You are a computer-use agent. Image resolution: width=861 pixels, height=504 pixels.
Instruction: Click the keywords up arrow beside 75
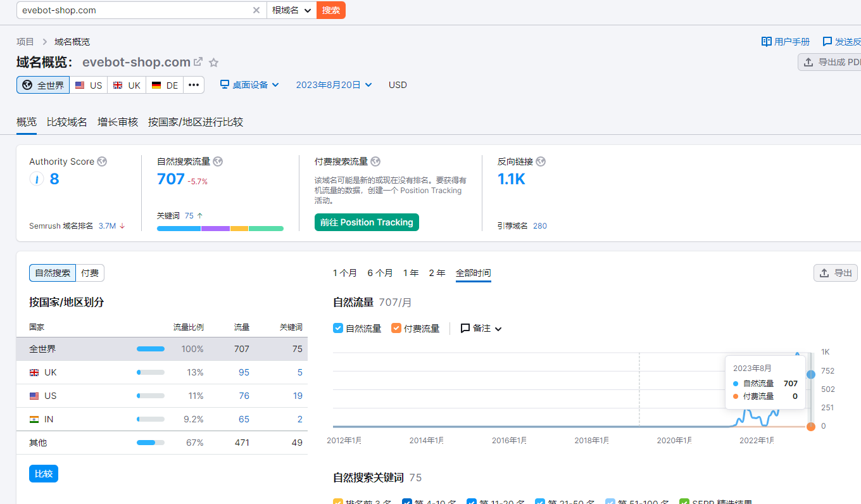click(200, 216)
